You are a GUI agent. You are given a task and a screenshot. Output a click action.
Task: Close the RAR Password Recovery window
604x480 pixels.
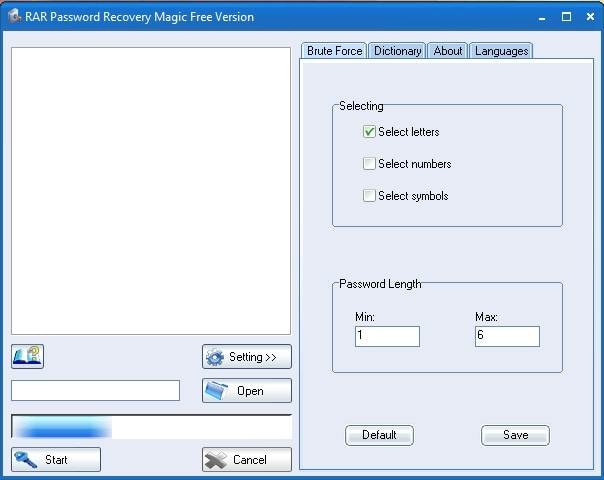point(590,17)
